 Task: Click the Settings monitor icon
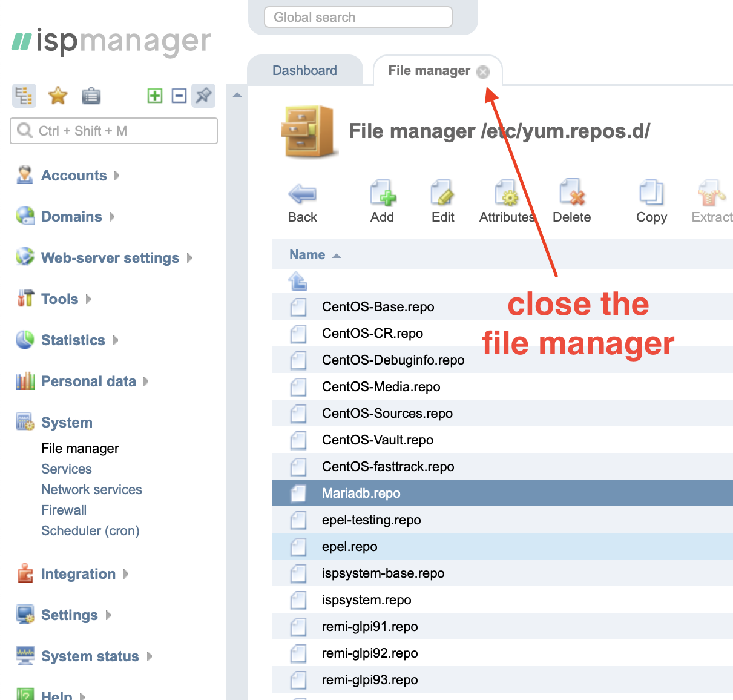pyautogui.click(x=25, y=614)
